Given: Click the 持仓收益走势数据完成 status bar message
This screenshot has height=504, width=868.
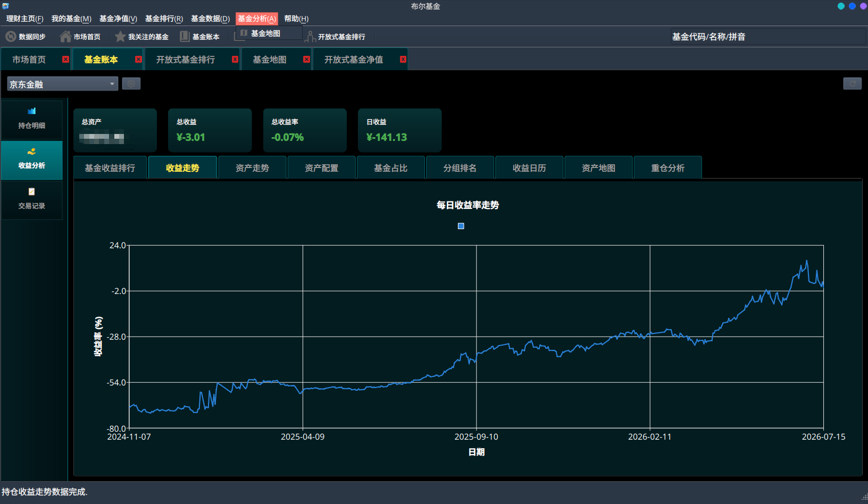Looking at the screenshot, I should click(x=45, y=492).
